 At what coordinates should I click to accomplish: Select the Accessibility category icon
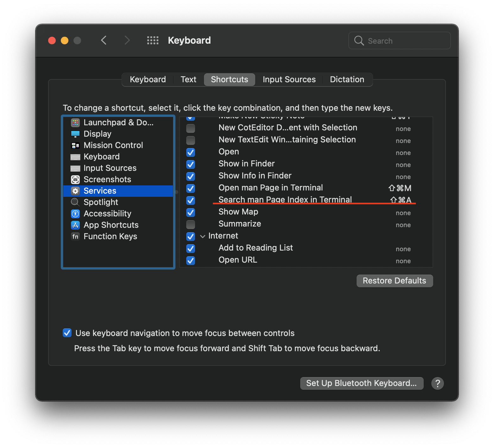tap(75, 214)
